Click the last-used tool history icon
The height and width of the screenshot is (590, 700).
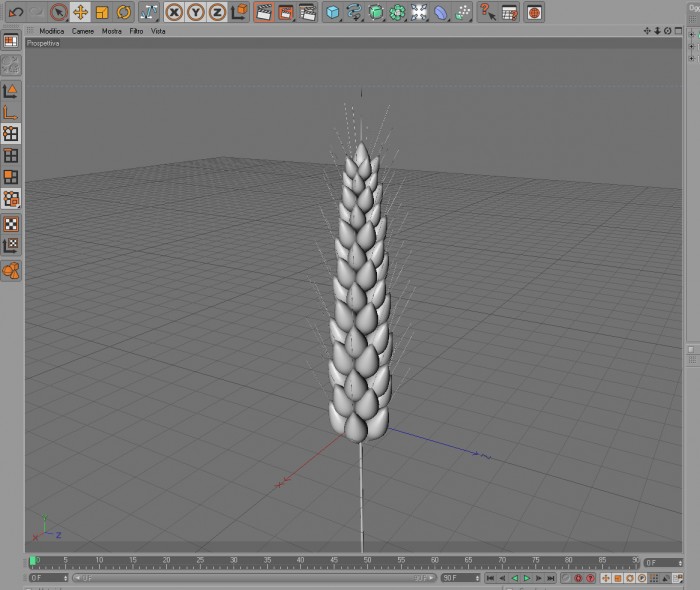(149, 12)
